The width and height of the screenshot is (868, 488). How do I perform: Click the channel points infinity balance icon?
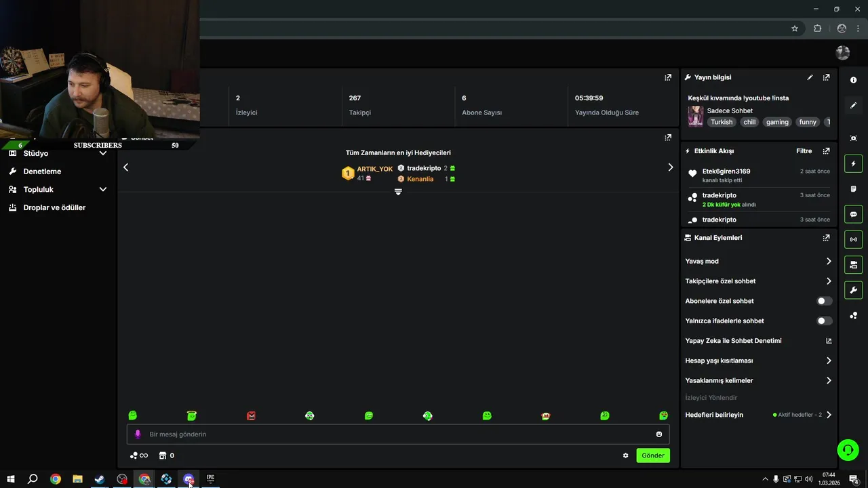[139, 455]
